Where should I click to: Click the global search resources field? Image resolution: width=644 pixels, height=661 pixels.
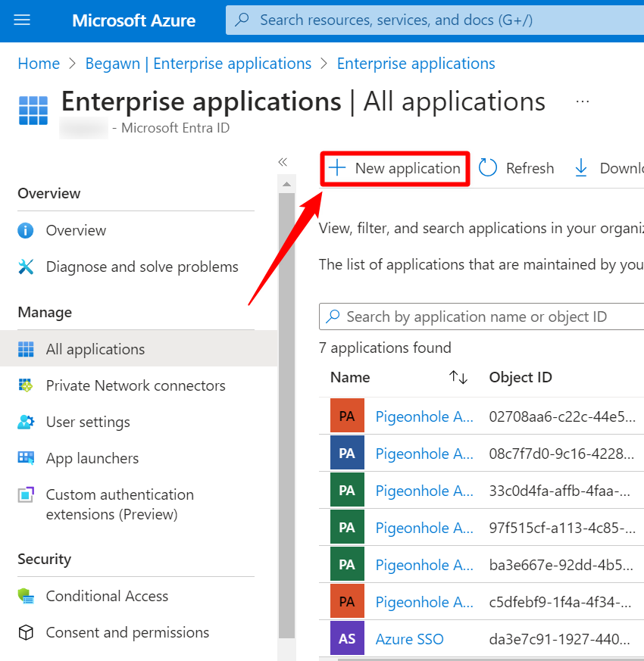coord(435,20)
